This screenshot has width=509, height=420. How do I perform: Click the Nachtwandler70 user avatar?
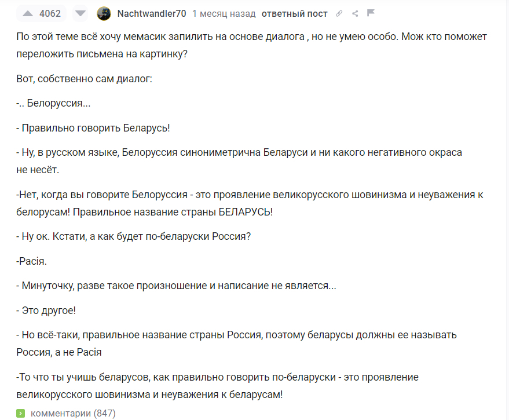(104, 13)
